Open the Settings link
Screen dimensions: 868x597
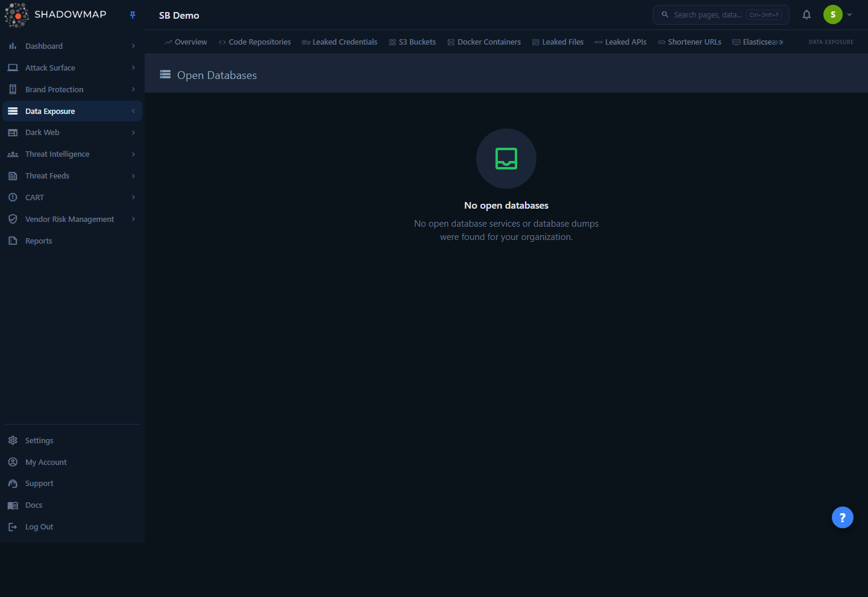39,440
